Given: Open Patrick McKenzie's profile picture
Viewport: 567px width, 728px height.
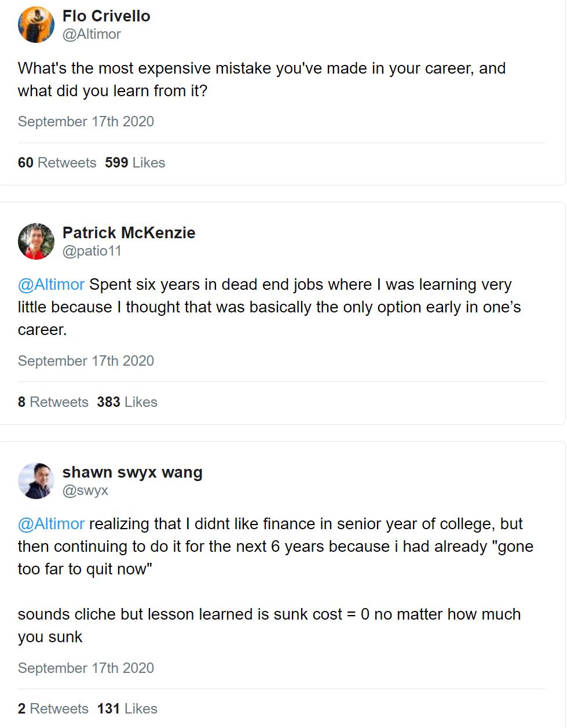Looking at the screenshot, I should 36,241.
